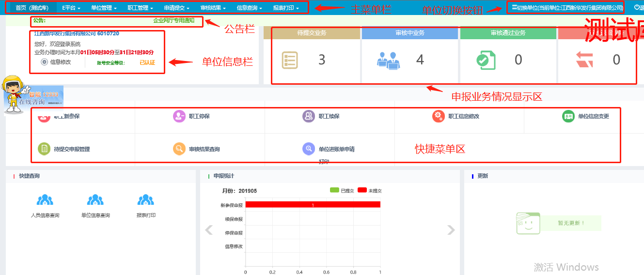Open the 职工信息修改 shortcut
The height and width of the screenshot is (275, 644).
464,116
